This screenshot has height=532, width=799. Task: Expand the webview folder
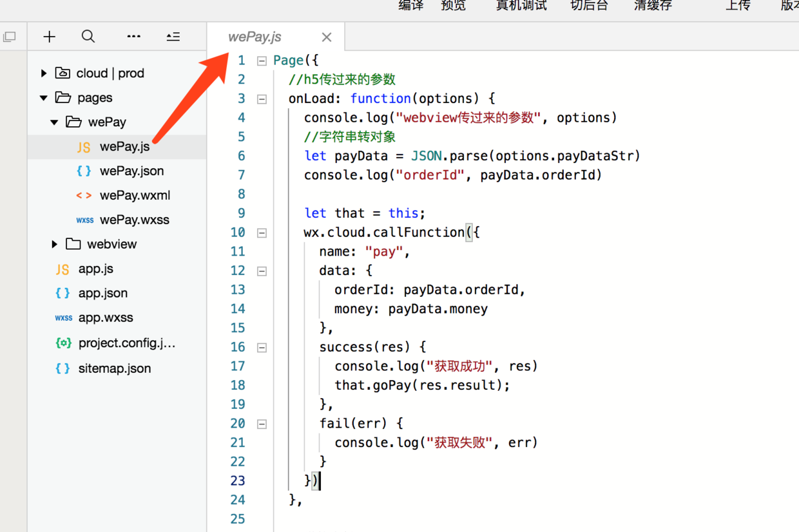click(55, 244)
